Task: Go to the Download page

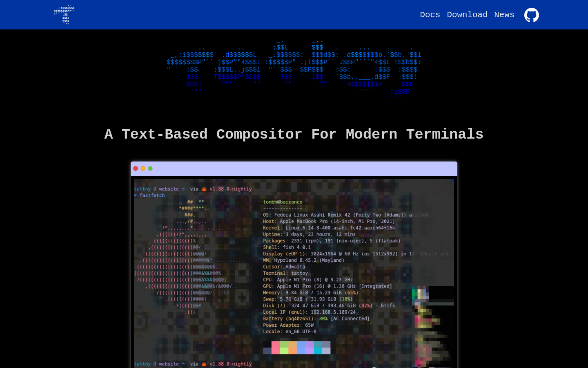Action: tap(467, 15)
